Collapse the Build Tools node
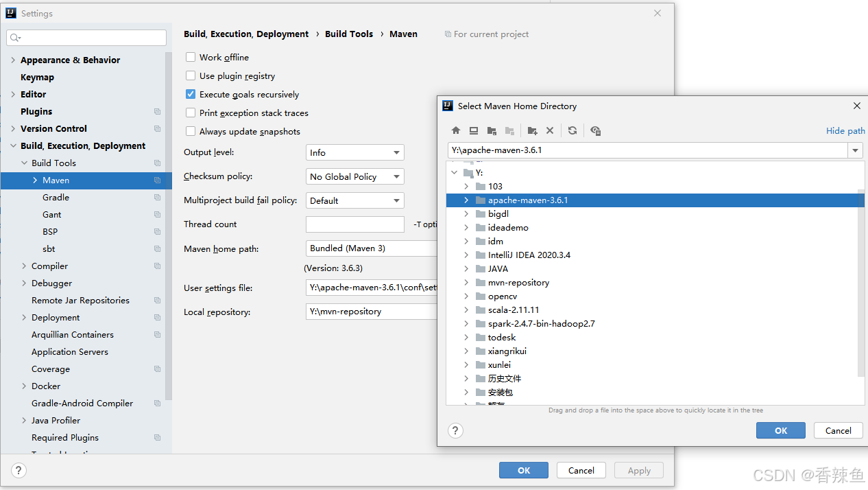 (x=24, y=163)
